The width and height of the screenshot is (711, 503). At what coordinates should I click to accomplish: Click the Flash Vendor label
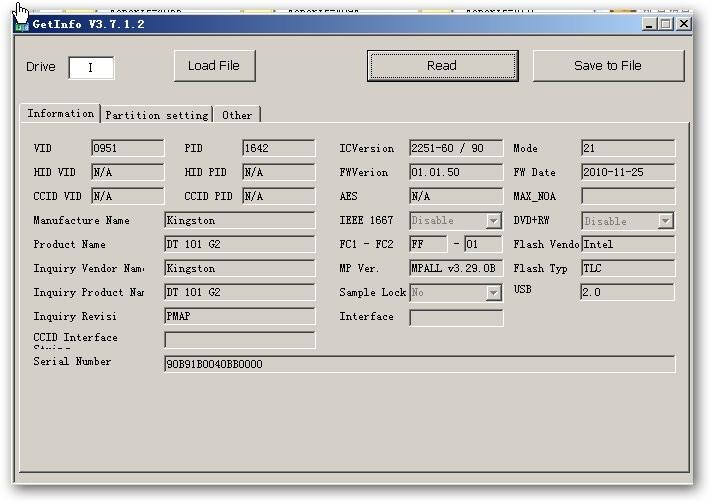546,244
